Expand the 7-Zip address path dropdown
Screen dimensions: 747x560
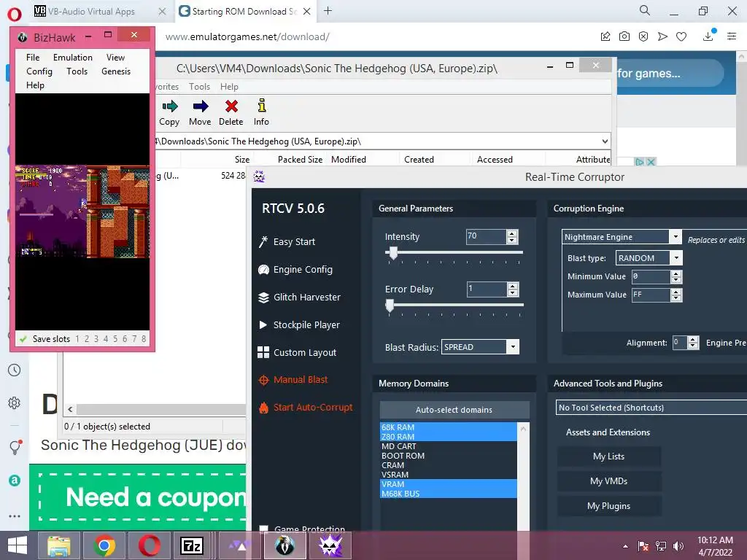tap(605, 141)
